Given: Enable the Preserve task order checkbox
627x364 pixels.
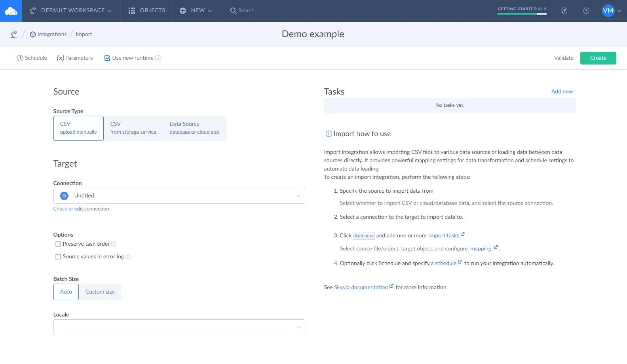Looking at the screenshot, I should [58, 244].
